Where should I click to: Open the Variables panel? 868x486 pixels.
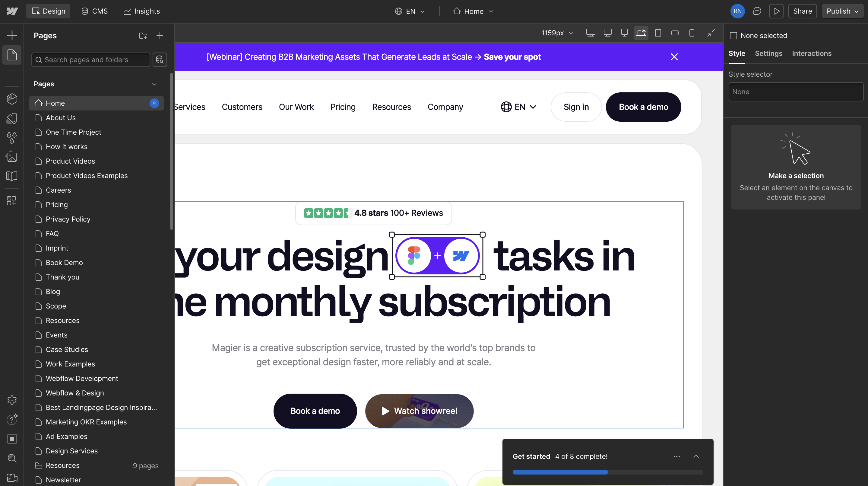(x=12, y=118)
